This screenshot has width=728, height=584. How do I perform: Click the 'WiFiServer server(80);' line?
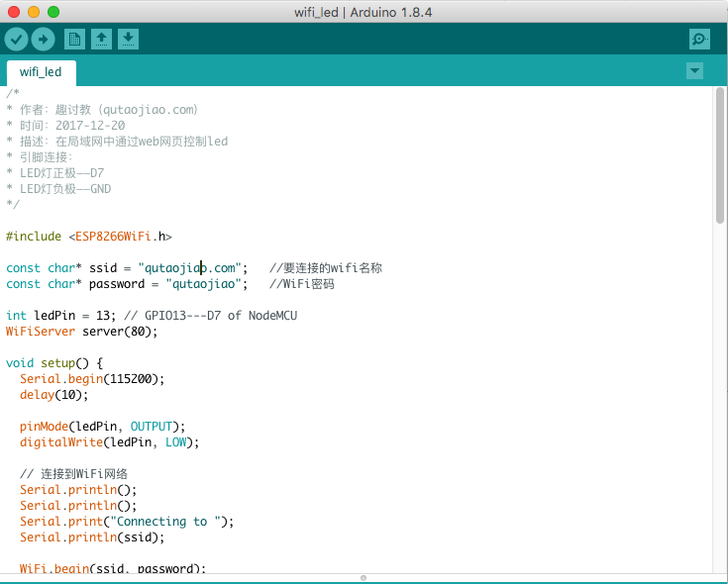(x=81, y=332)
